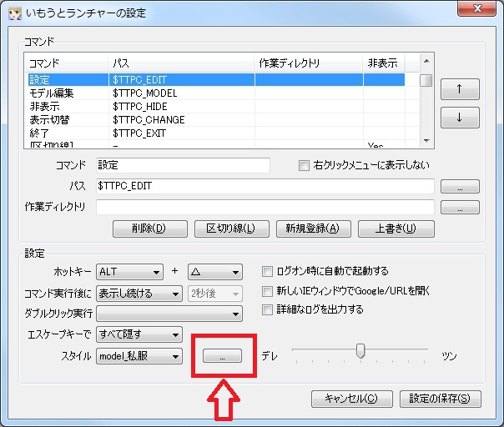Enable ログオン時に自動で起動する checkbox
The image size is (504, 427).
click(267, 271)
